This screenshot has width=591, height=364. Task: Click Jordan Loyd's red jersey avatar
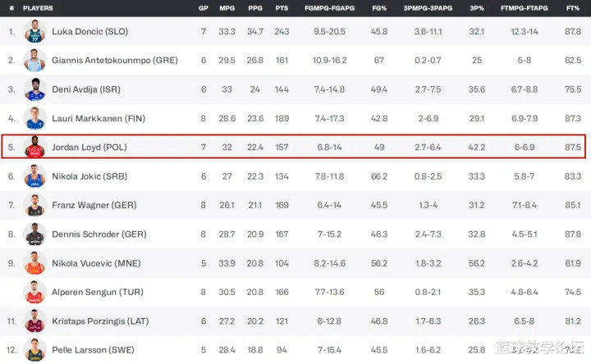point(34,147)
